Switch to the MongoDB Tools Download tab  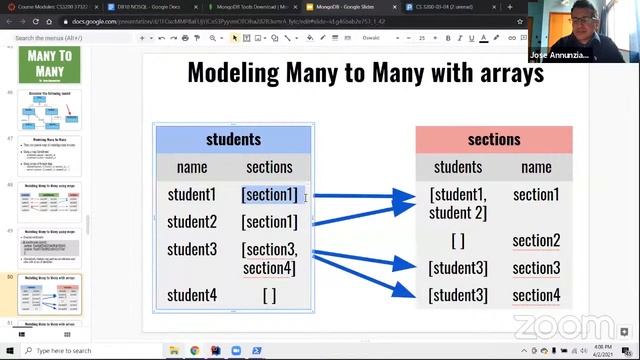coord(252,7)
